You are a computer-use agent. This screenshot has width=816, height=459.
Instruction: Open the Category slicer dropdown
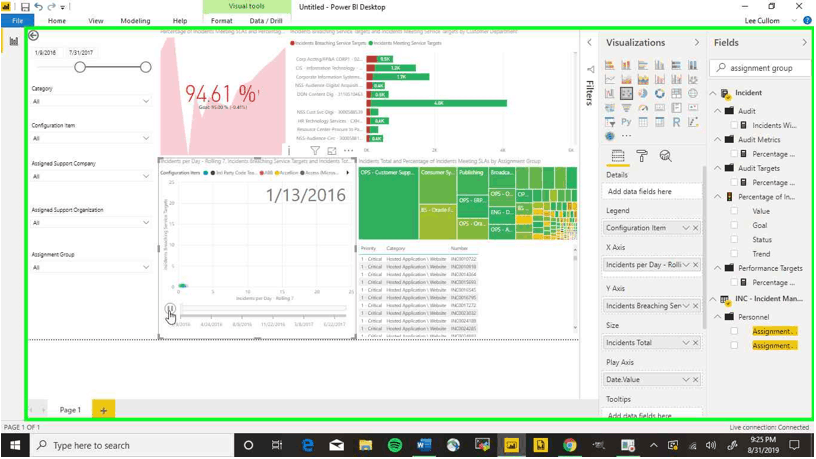pyautogui.click(x=146, y=101)
